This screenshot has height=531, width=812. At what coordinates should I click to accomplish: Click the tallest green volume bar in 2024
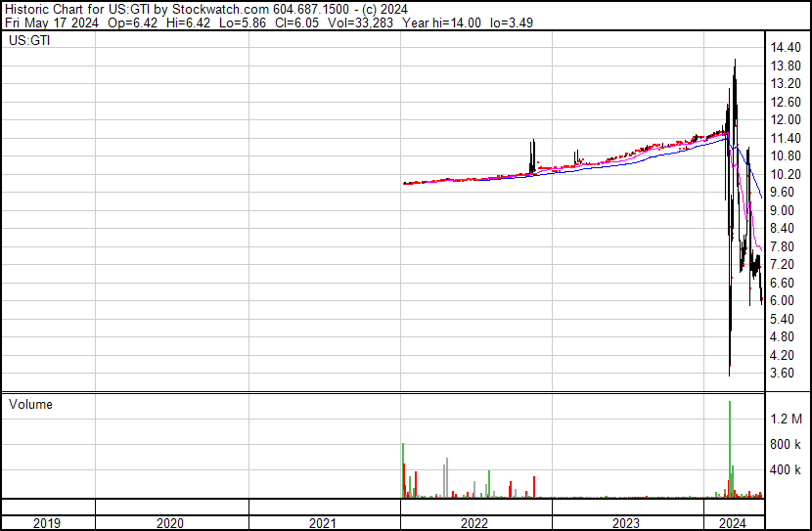click(730, 449)
